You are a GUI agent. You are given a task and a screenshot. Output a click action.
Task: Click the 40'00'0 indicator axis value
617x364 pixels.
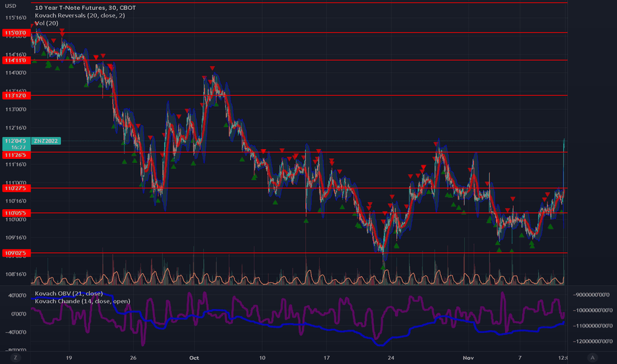pos(17,296)
